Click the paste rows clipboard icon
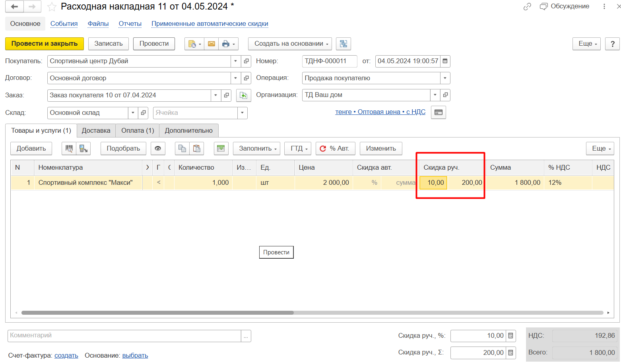621x364 pixels. 196,149
